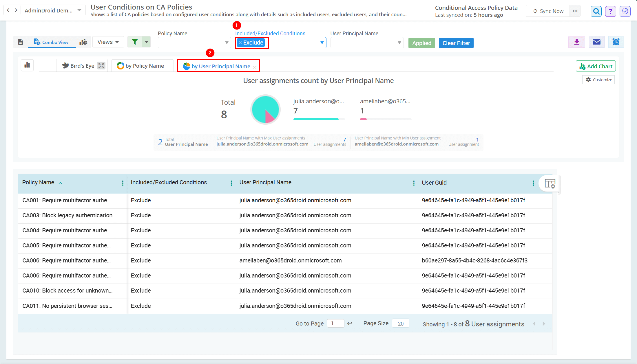Screen dimensions: 637x364
Task: Click the CA004: Require multifactor policy cell
Action: click(67, 230)
